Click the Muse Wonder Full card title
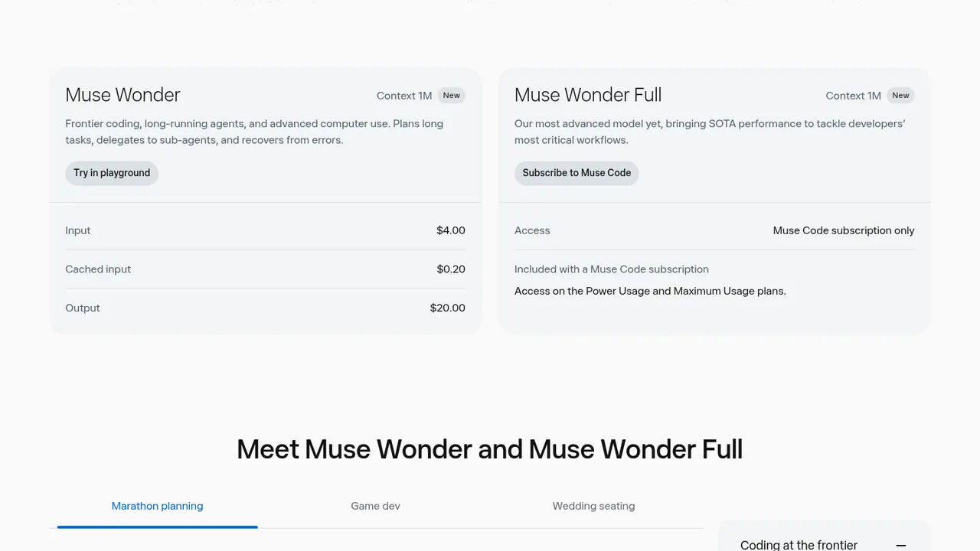Viewport: 980px width, 551px height. 588,95
